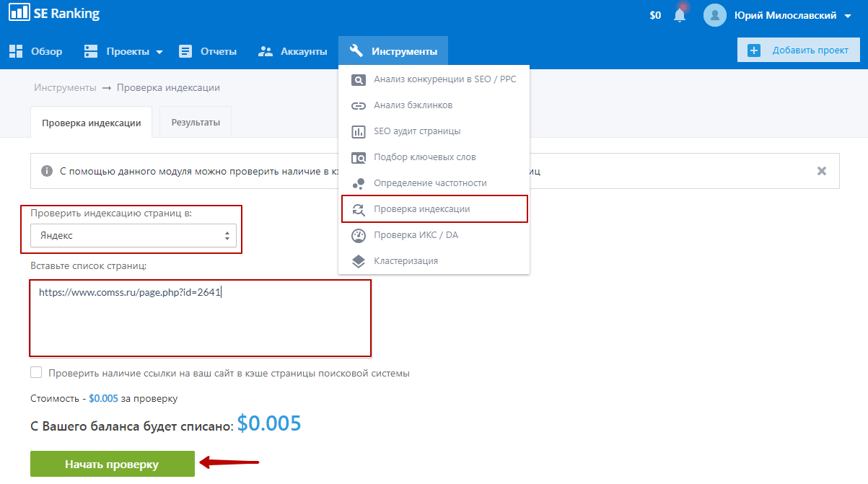Click the Определение частотности dots icon
The width and height of the screenshot is (868, 484).
pyautogui.click(x=359, y=183)
